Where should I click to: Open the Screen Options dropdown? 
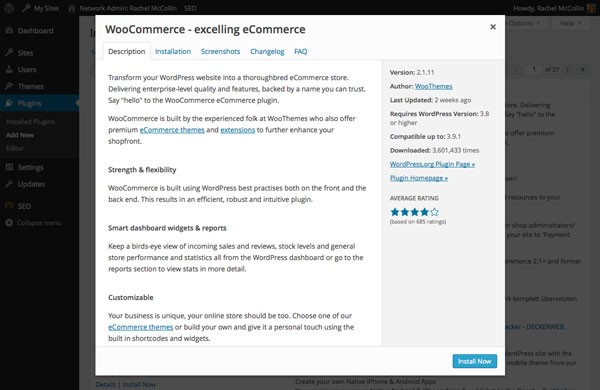point(524,23)
